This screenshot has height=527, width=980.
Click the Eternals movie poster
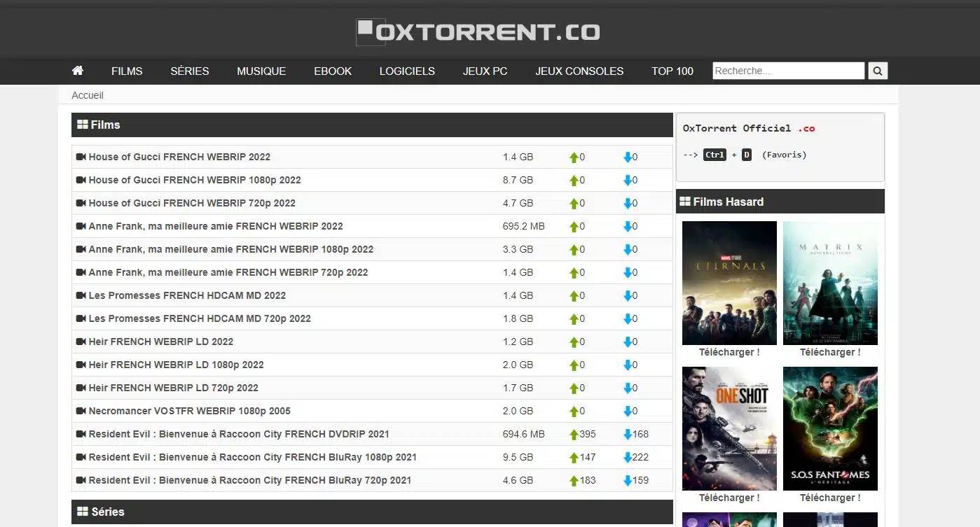tap(729, 283)
